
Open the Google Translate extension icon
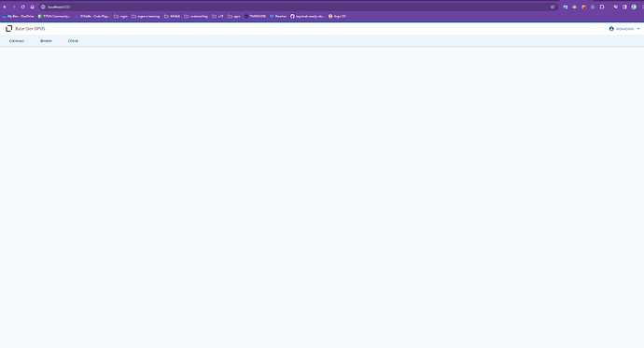point(566,7)
